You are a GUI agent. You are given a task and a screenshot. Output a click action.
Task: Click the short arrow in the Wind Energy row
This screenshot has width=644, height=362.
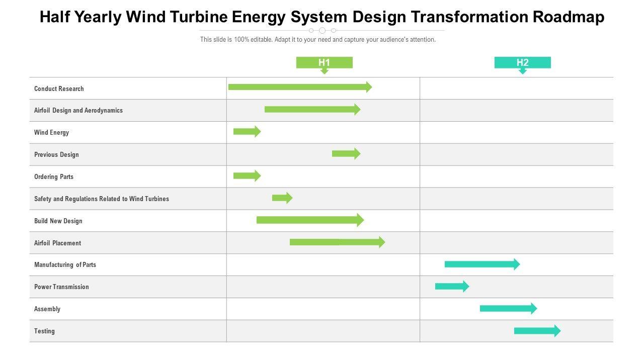tap(247, 132)
